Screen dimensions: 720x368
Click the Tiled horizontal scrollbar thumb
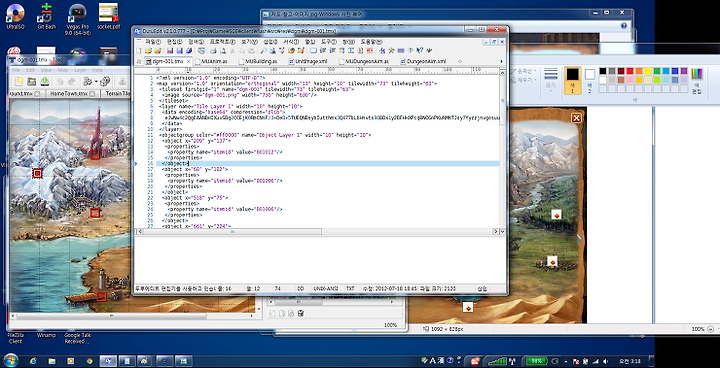click(111, 316)
